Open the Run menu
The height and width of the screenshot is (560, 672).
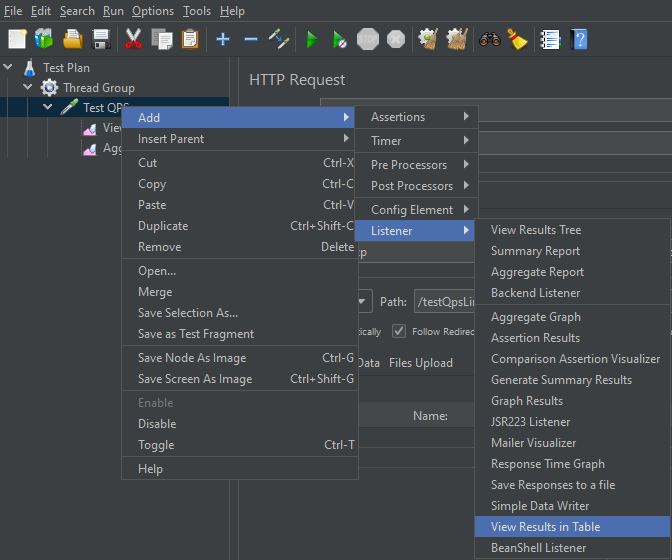point(113,11)
